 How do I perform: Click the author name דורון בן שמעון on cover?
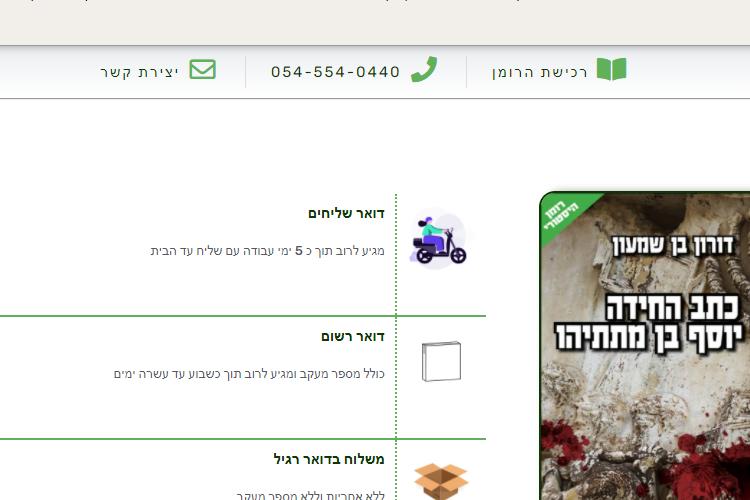673,245
